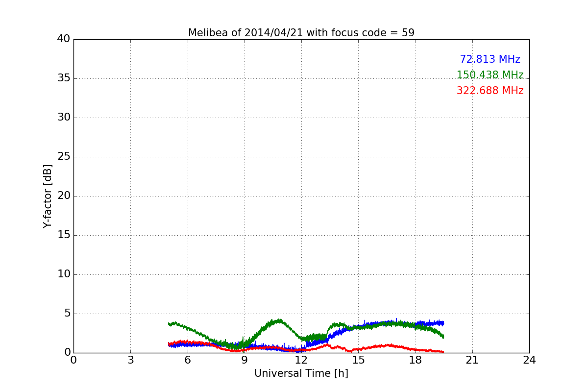Click y-axis tick value 20
Screen dimensions: 588x392
[x=64, y=196]
